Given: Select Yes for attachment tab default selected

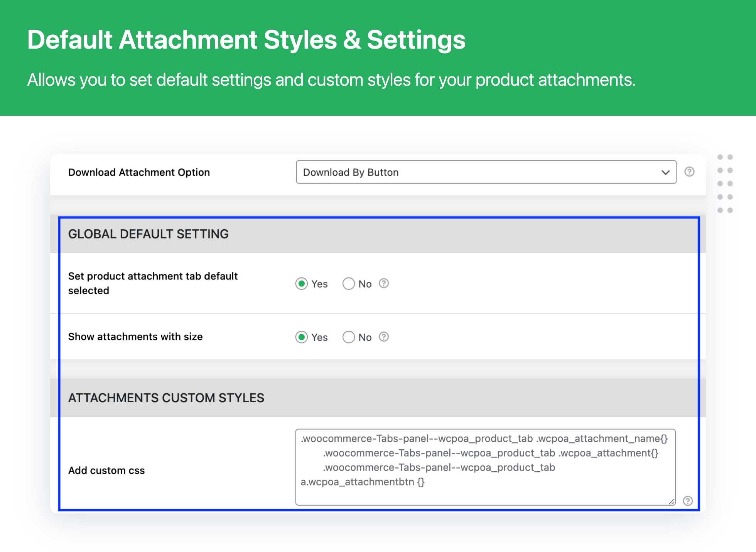Looking at the screenshot, I should [302, 284].
